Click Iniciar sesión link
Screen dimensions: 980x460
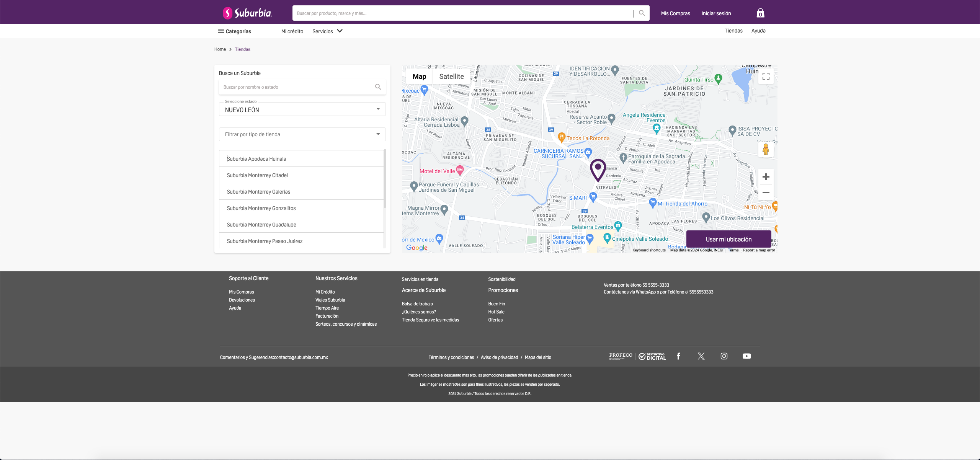click(716, 13)
